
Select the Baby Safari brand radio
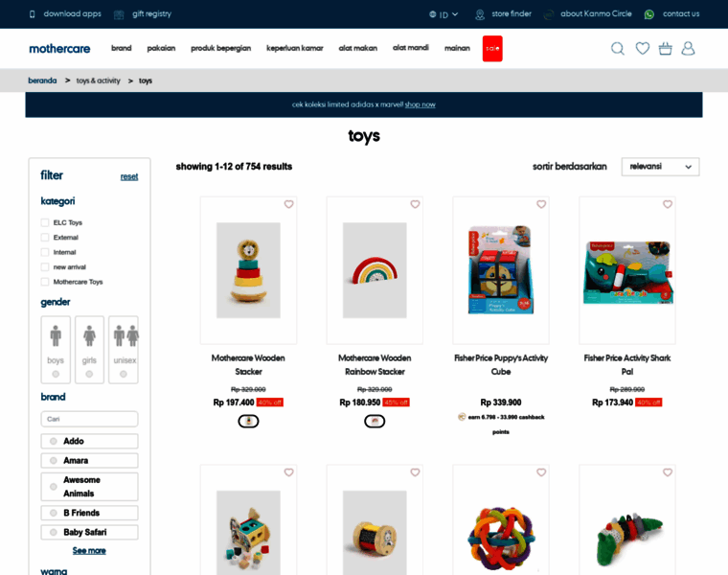[54, 532]
